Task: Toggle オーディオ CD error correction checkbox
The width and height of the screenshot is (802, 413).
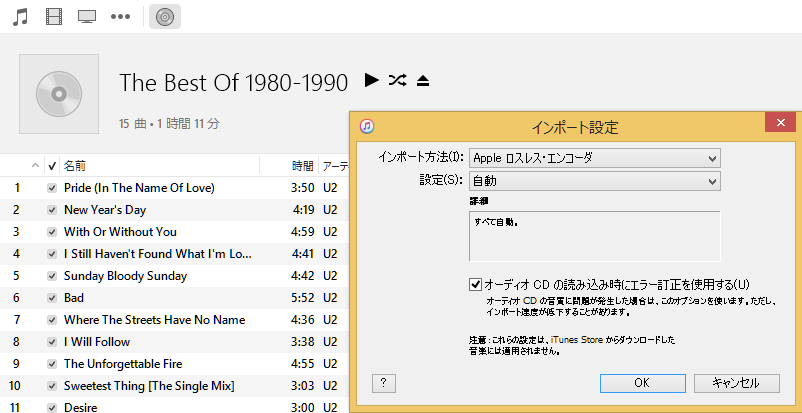Action: [x=476, y=284]
